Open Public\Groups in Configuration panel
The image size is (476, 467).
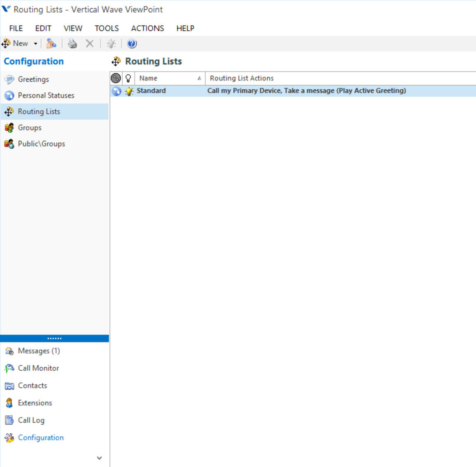coord(41,144)
